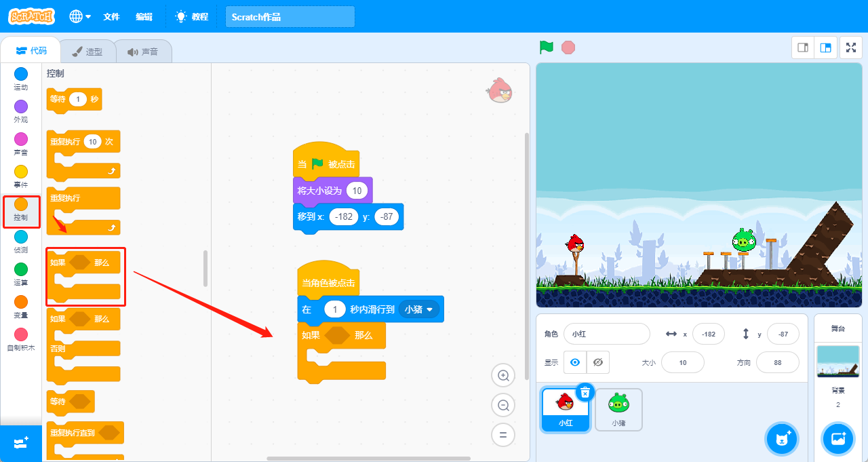
Task: Click the add extension button
Action: click(x=21, y=443)
